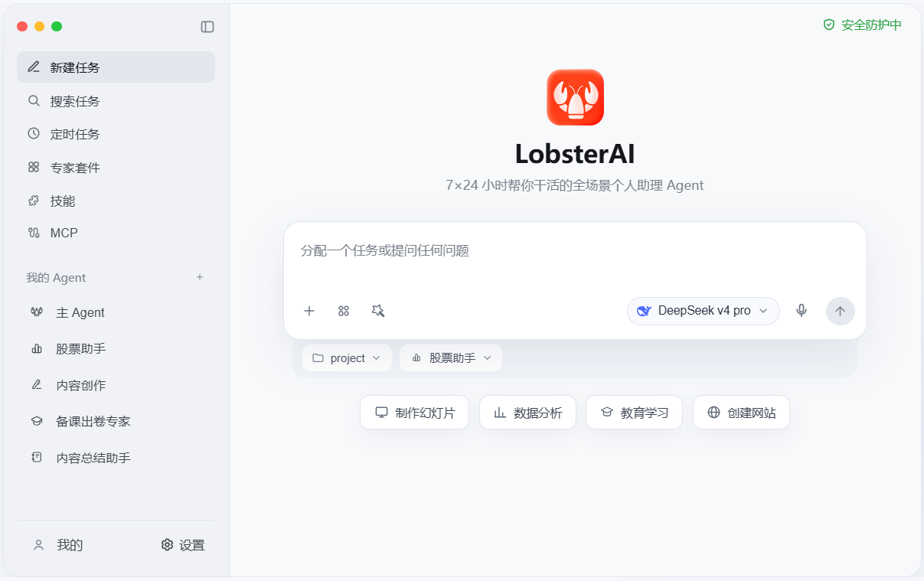
Task: Click the 创建网站 suggestion button
Action: pyautogui.click(x=741, y=413)
